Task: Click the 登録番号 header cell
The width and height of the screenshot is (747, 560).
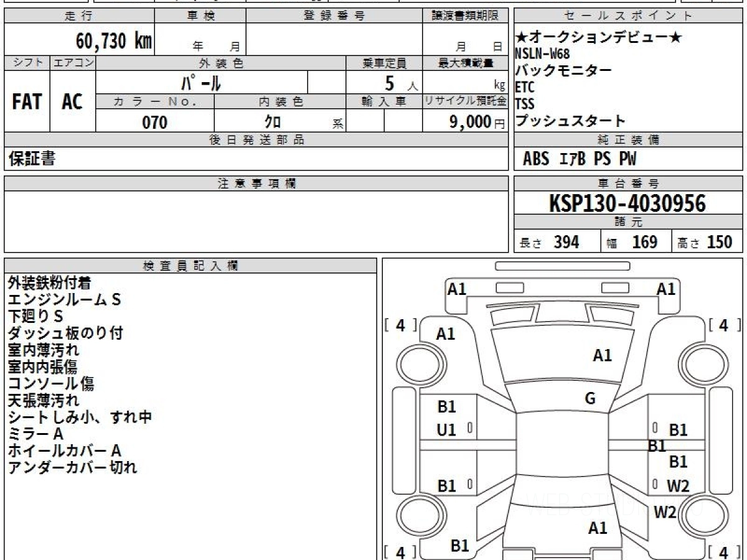Action: point(334,16)
